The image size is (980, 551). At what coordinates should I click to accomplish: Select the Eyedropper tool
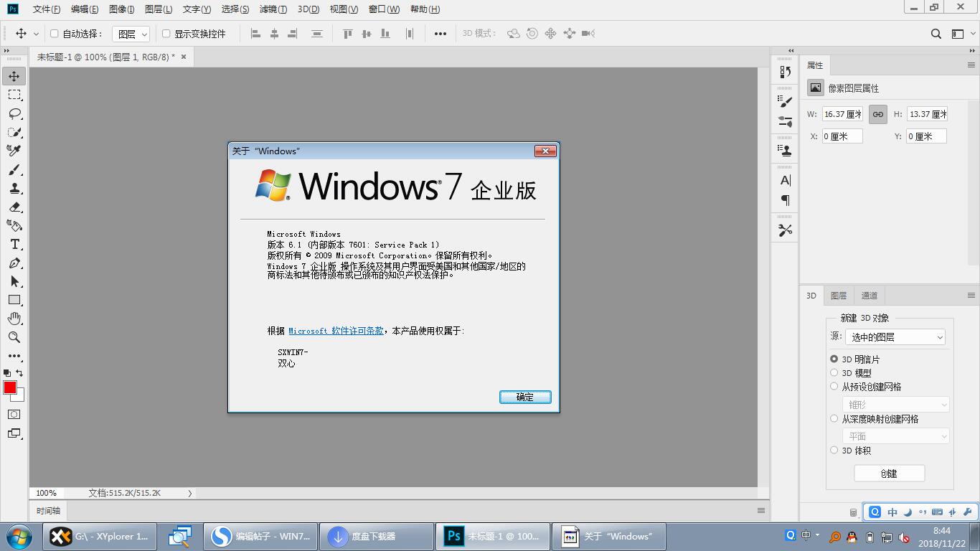click(14, 151)
